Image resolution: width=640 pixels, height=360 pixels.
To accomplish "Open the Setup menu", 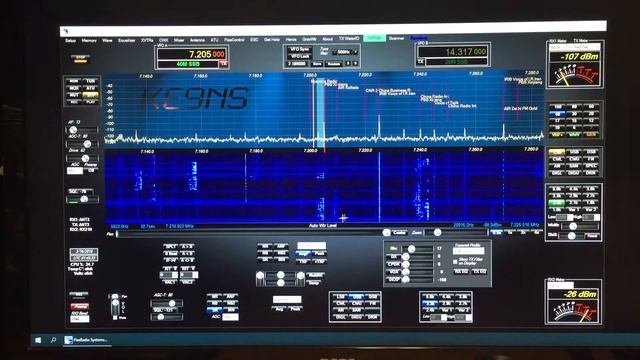I will (70, 40).
